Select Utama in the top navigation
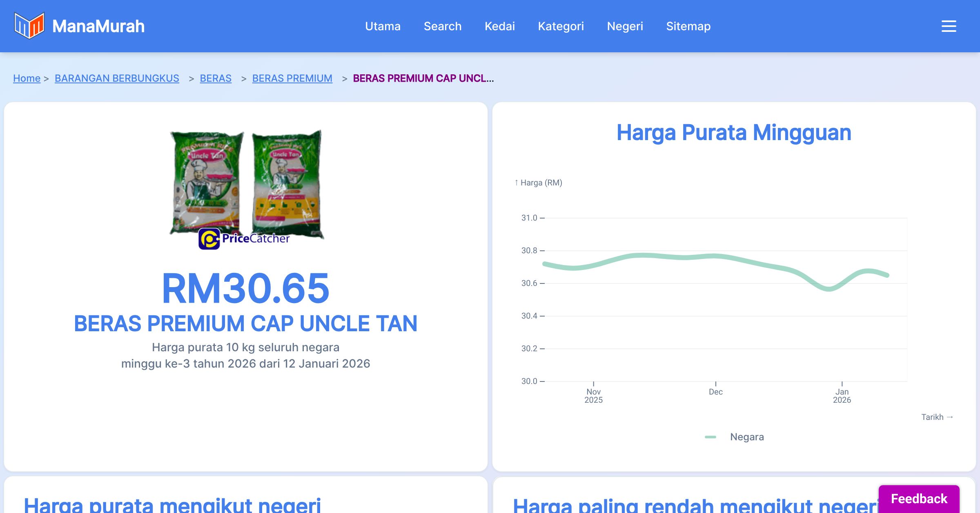 point(383,26)
